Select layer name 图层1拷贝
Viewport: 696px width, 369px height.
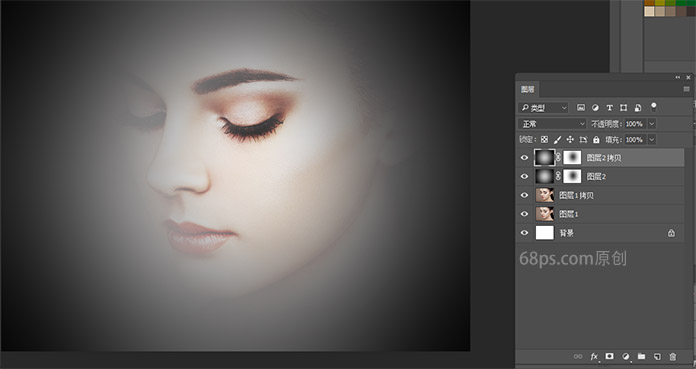point(576,195)
